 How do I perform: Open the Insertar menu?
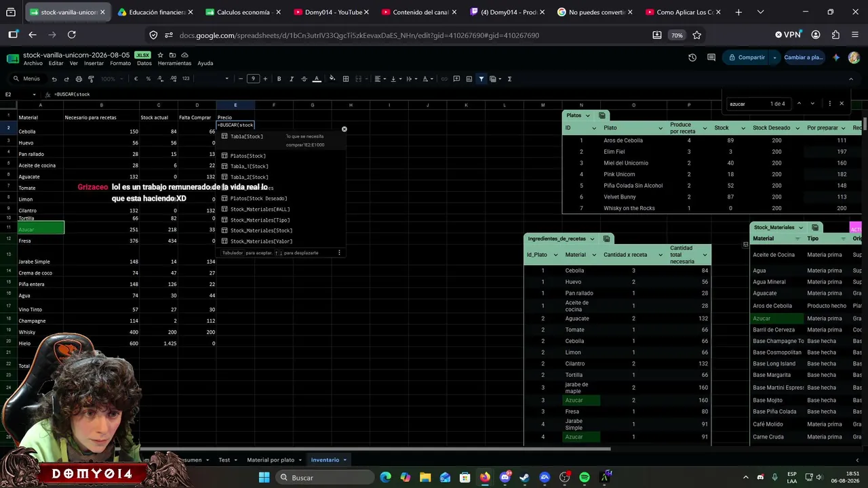[94, 63]
